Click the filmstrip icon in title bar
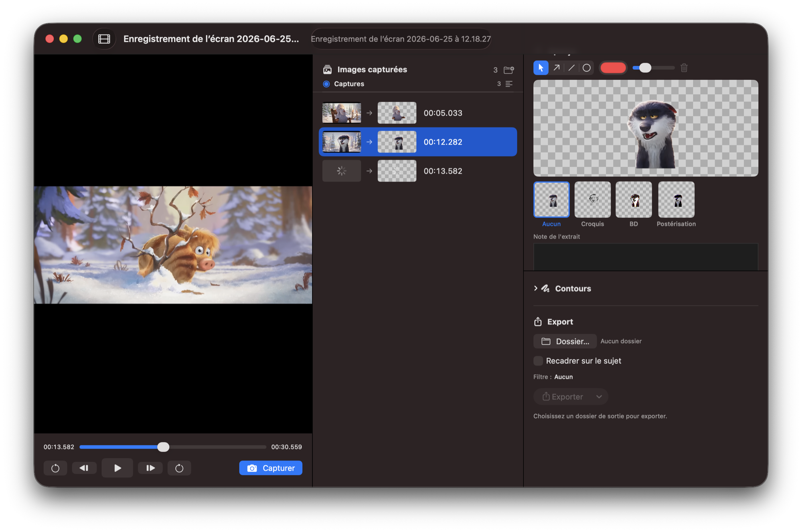802x532 pixels. (x=104, y=39)
